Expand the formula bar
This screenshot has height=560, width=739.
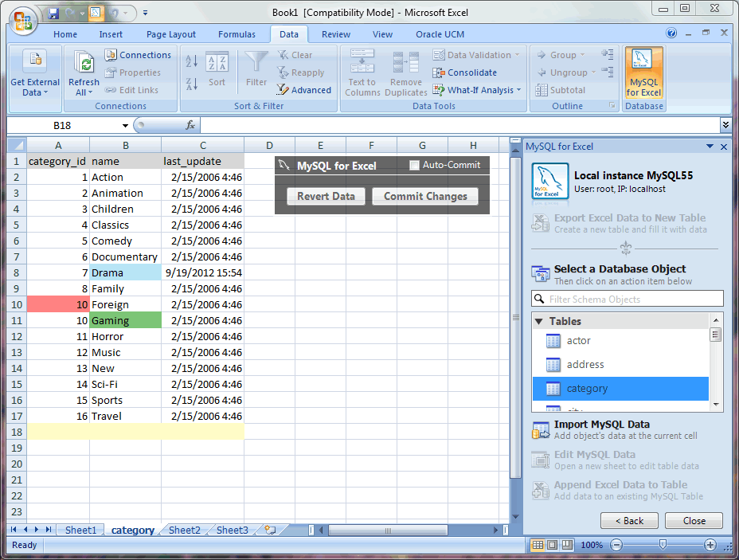pyautogui.click(x=725, y=125)
